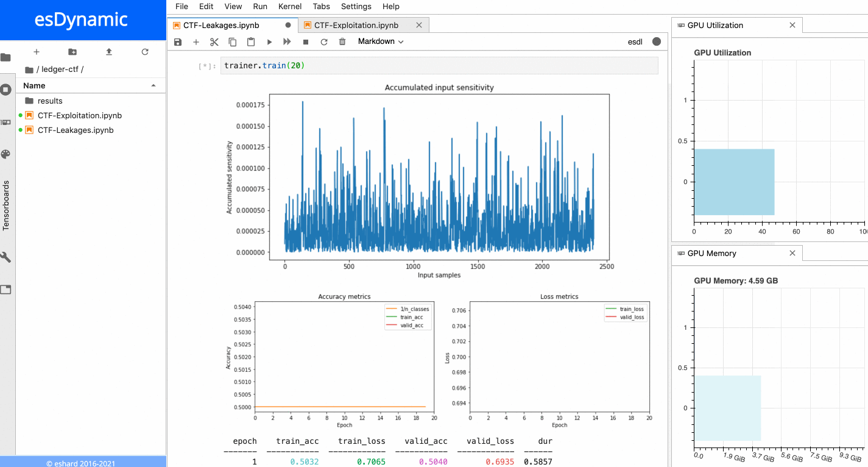Open the Markdown cell type dropdown

point(381,42)
